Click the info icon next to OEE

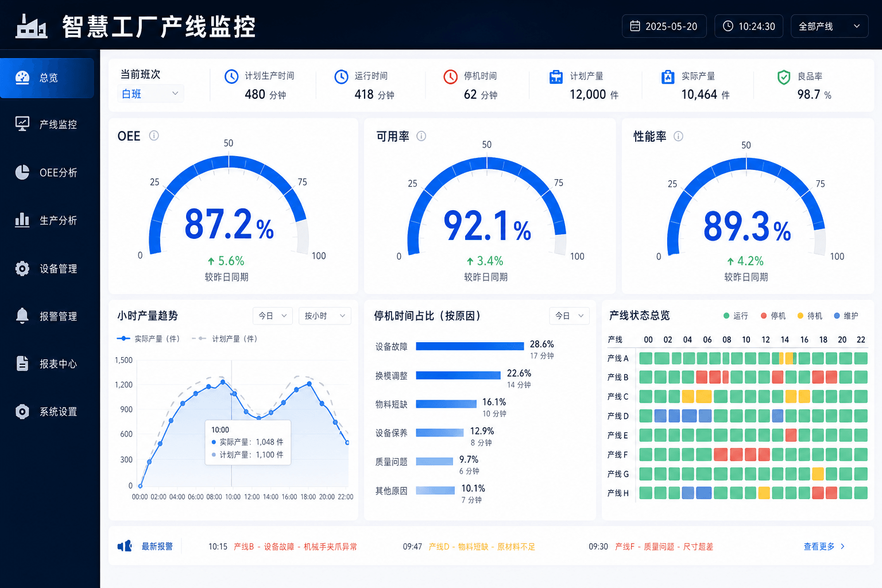click(154, 136)
